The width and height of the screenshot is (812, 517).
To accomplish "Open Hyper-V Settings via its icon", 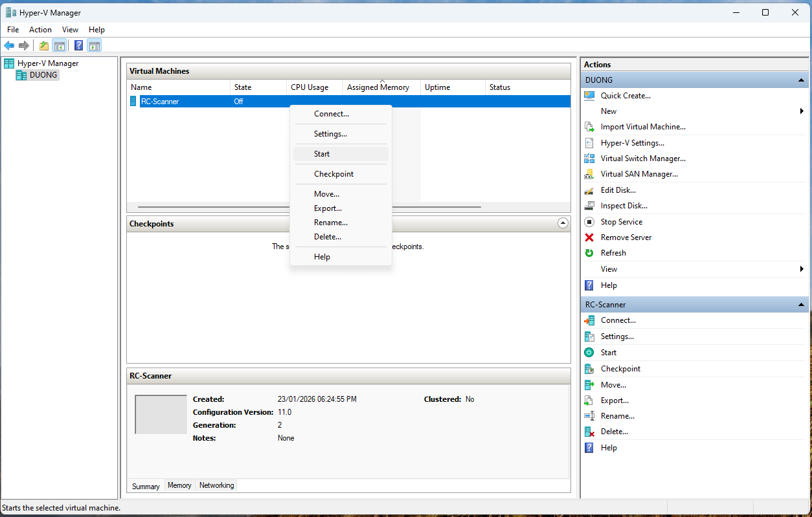I will pyautogui.click(x=589, y=143).
